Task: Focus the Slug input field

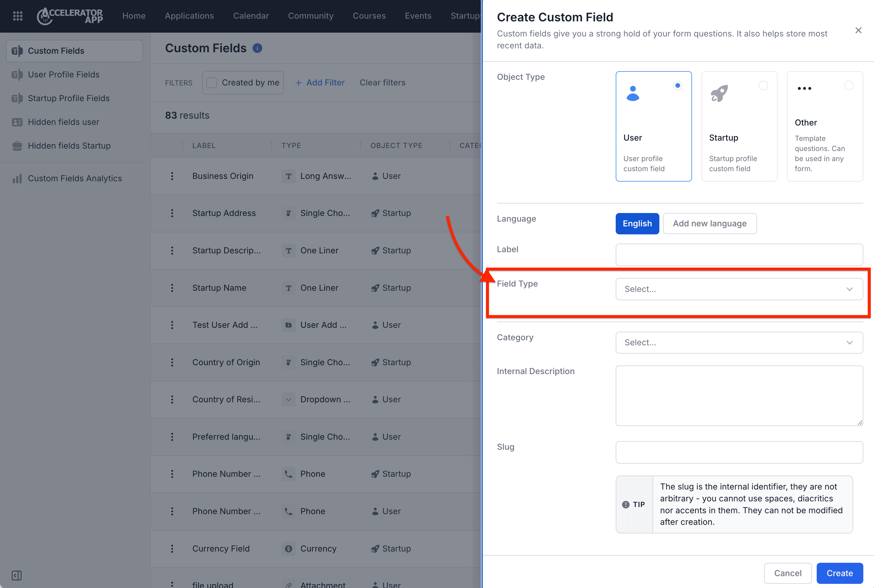Action: 739,453
